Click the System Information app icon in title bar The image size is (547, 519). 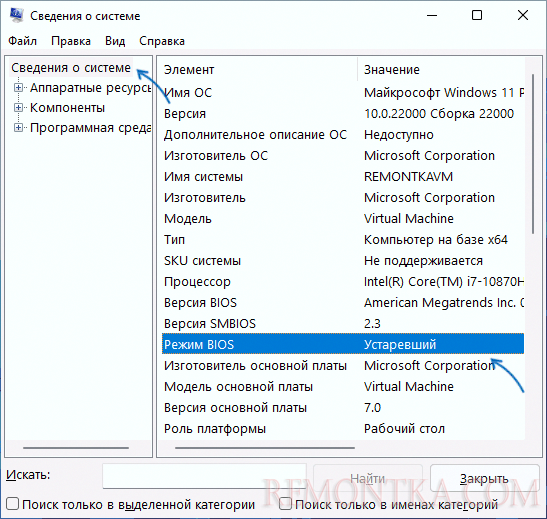pos(16,16)
